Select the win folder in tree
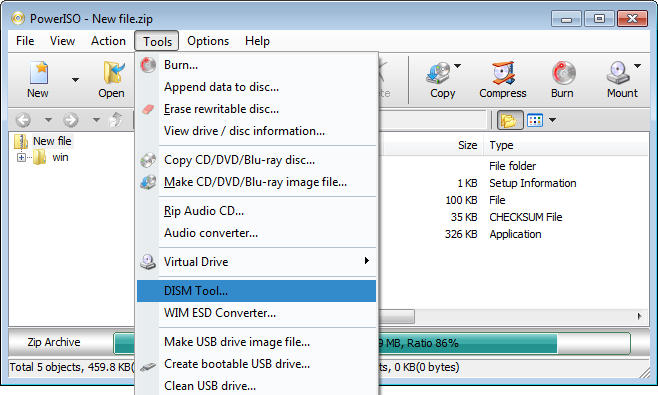 tap(60, 157)
